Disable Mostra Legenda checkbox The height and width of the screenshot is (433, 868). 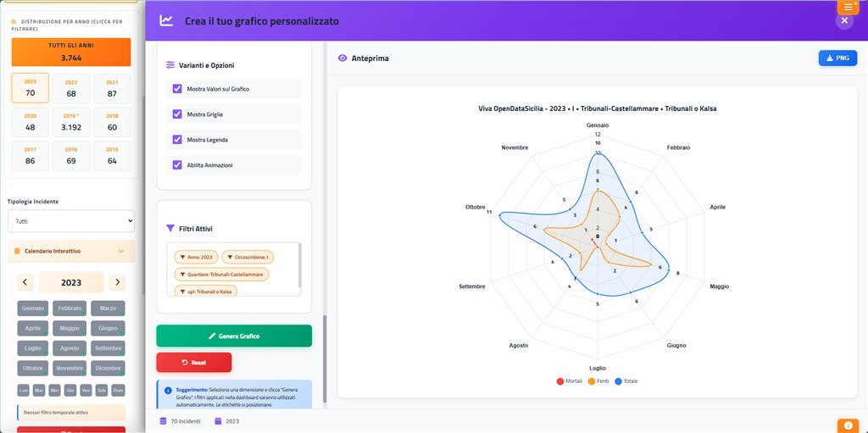(x=177, y=140)
